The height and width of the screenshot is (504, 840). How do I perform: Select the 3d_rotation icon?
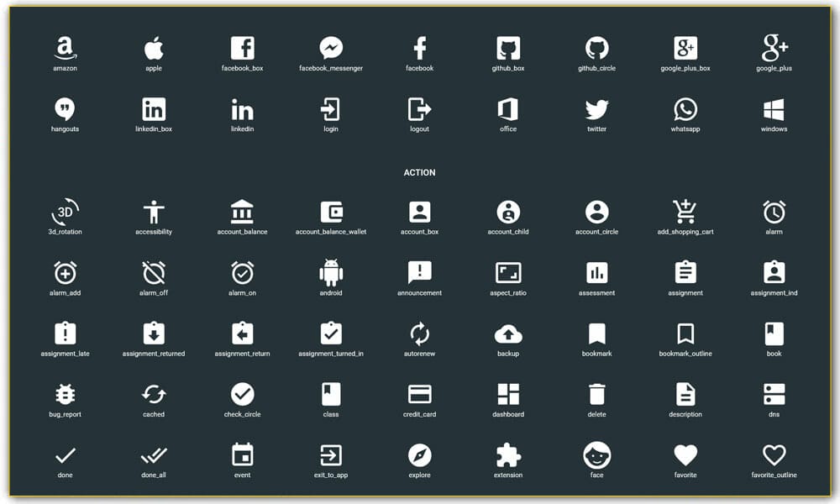tap(66, 210)
